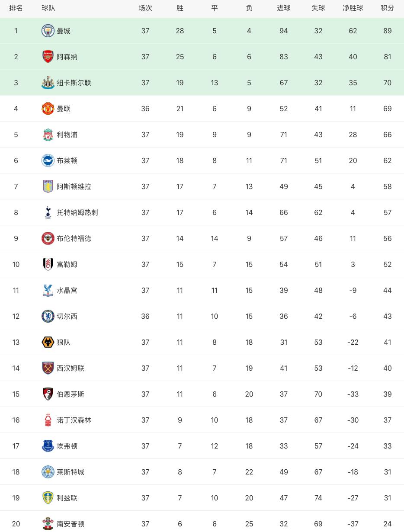404x532 pixels.
Task: Open the 水晶宫 team link
Action: click(x=67, y=290)
